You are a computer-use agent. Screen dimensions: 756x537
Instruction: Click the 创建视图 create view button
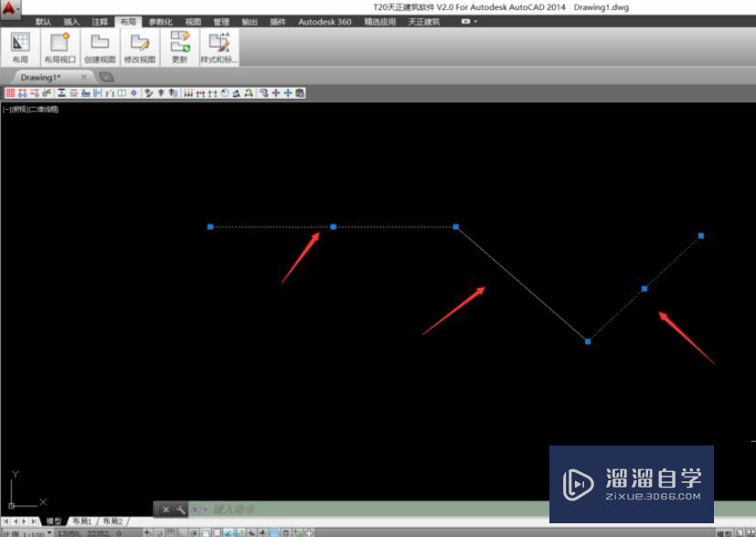point(100,48)
